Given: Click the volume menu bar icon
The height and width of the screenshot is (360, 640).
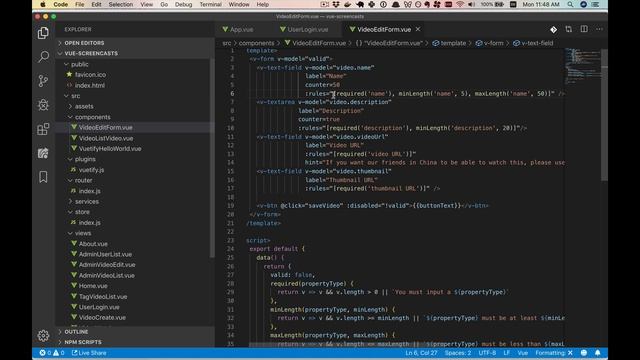Looking at the screenshot, I should [471, 4].
